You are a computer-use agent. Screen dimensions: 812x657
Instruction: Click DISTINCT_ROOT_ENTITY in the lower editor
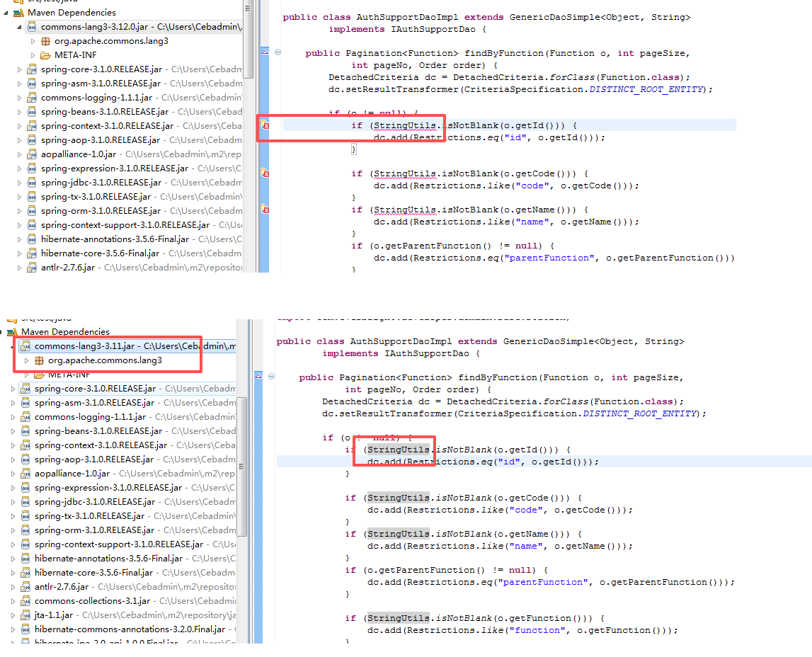[640, 413]
